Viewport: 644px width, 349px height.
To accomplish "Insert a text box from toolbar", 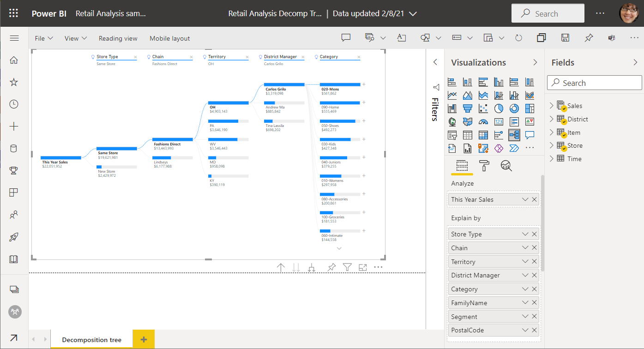I will point(401,38).
